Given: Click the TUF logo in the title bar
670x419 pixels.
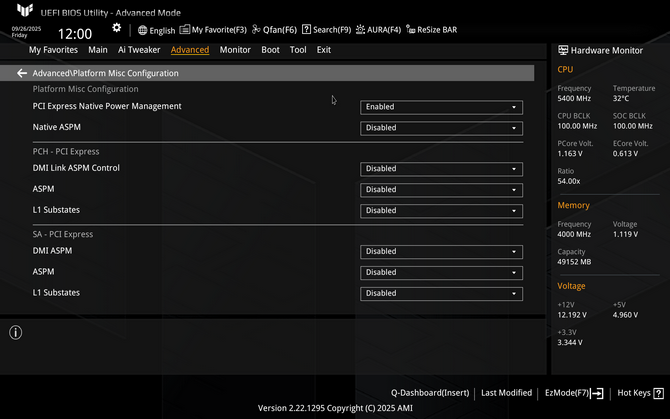Looking at the screenshot, I should pos(25,10).
